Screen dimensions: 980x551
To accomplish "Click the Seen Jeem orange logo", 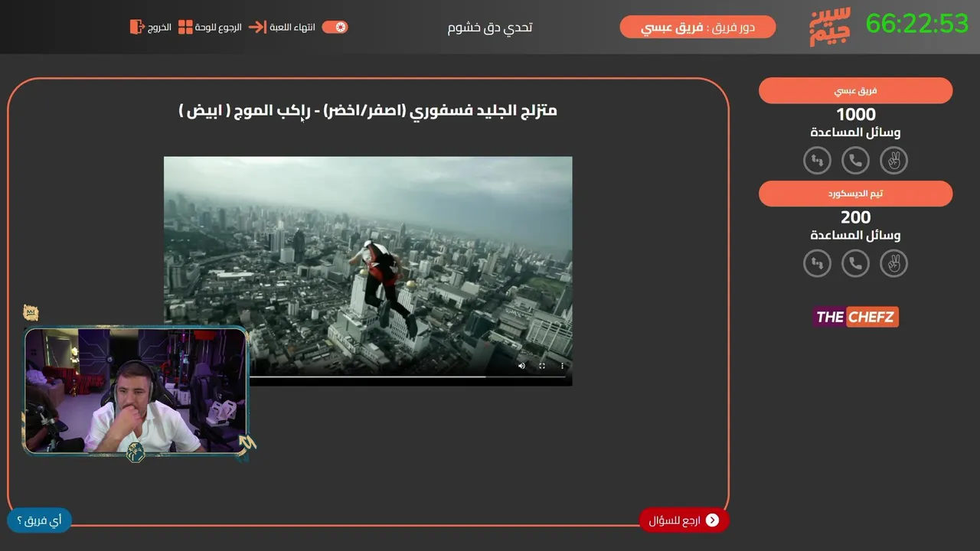I will pyautogui.click(x=830, y=28).
